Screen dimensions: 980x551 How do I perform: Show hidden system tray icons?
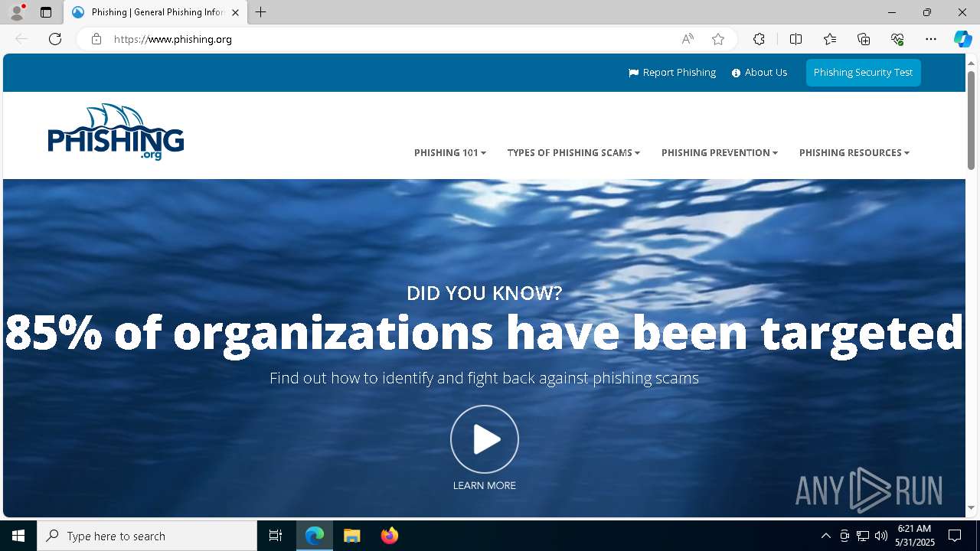[825, 536]
